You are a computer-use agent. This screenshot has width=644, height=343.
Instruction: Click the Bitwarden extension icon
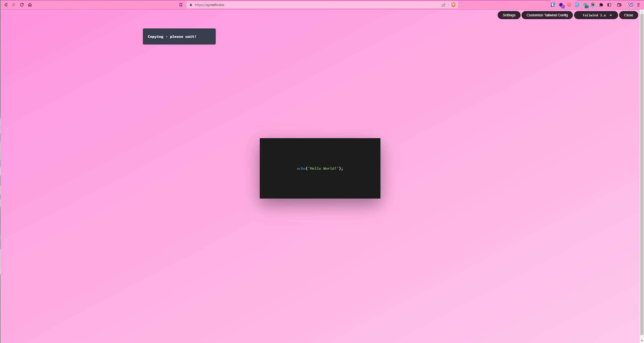(x=553, y=5)
